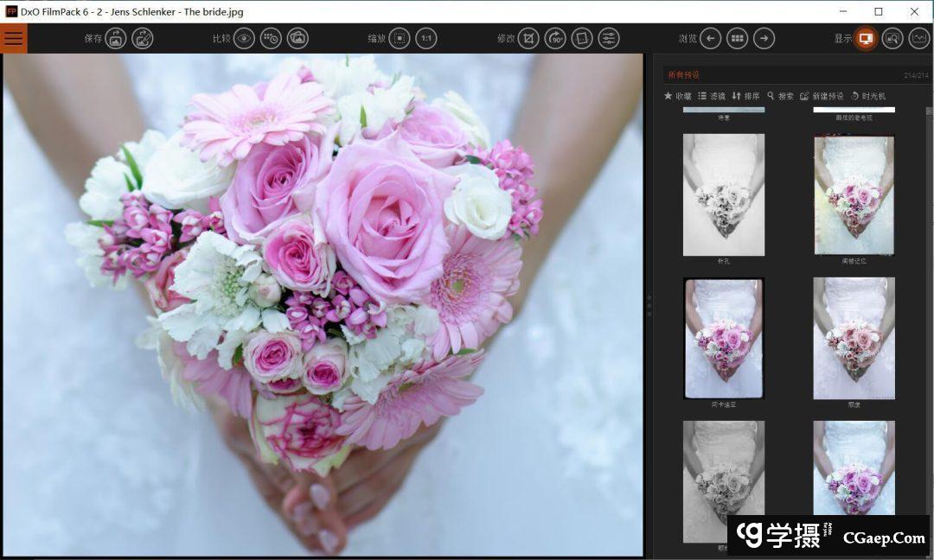This screenshot has height=560, width=934.
Task: Set zoom to 1:1
Action: coord(425,38)
